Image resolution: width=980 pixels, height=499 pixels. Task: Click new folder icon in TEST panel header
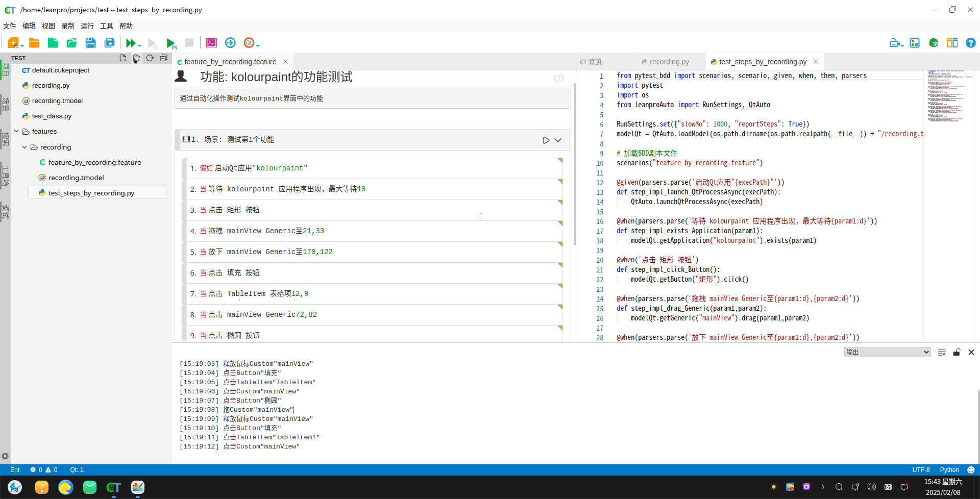(x=136, y=58)
